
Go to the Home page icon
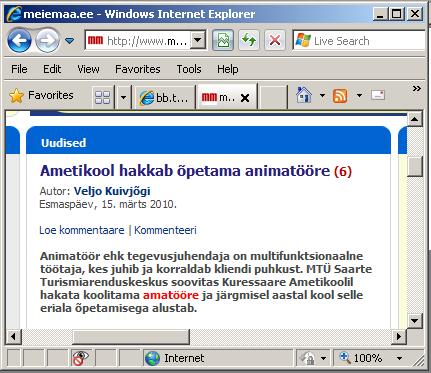pos(304,95)
